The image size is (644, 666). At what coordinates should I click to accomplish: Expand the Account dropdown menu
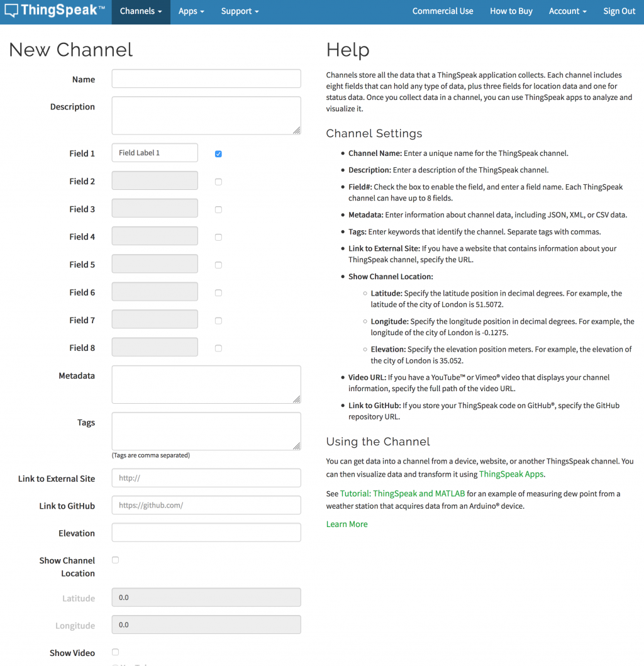tap(567, 11)
